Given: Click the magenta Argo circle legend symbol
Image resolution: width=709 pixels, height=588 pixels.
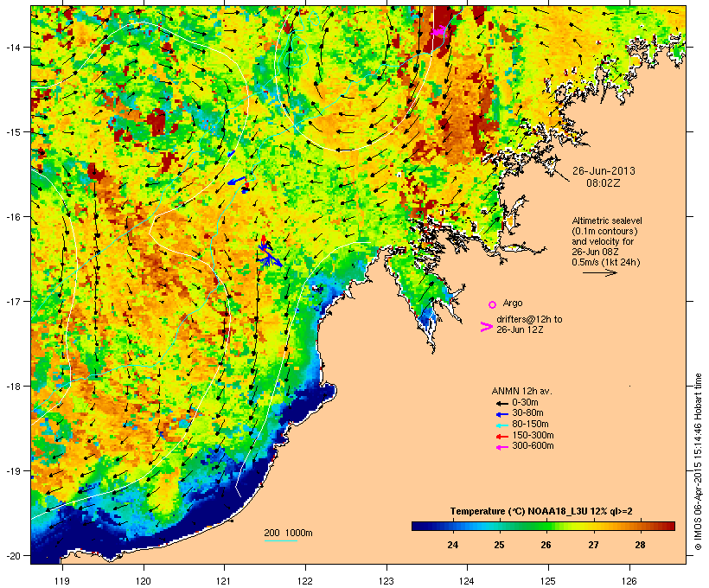Looking at the screenshot, I should 493,304.
